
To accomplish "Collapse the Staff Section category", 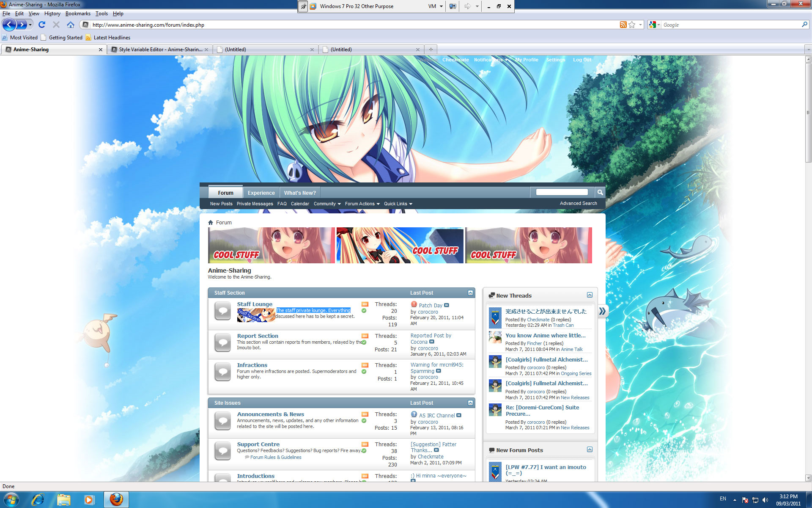I will click(470, 293).
